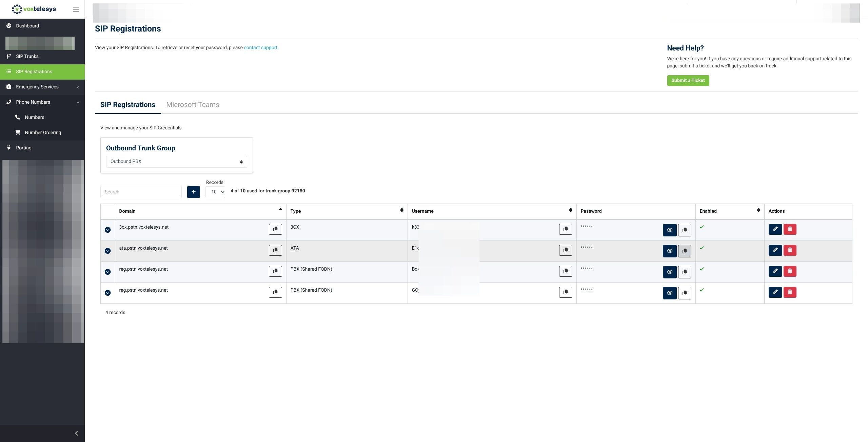Edit the registration with Box username
This screenshot has height=442, width=868.
coord(775,271)
